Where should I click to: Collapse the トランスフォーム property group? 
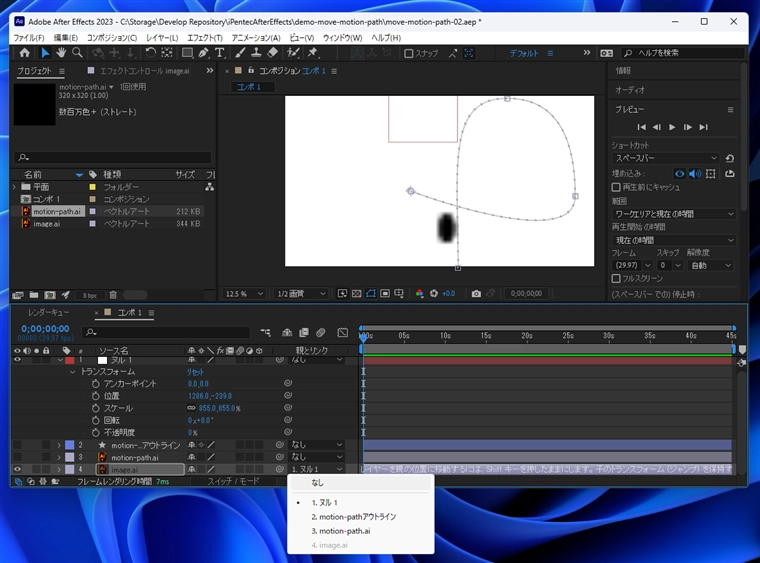tap(72, 372)
